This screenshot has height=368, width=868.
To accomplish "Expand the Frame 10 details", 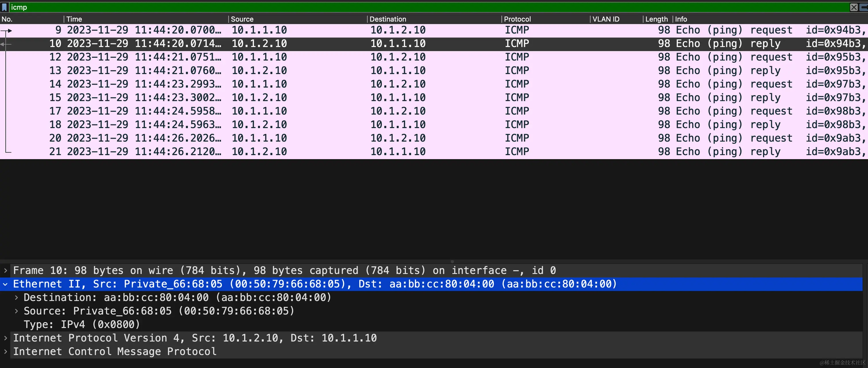I will pos(5,271).
